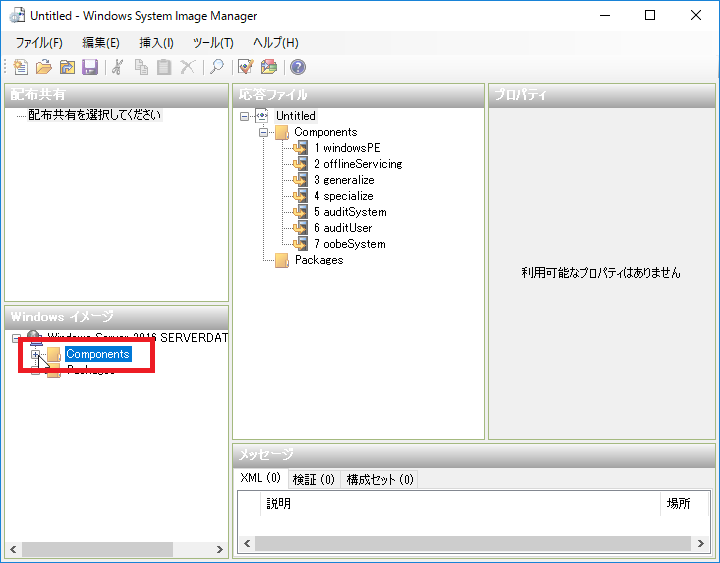Select the Untitled answer file label
Viewport: 720px width, 563px height.
click(x=296, y=116)
